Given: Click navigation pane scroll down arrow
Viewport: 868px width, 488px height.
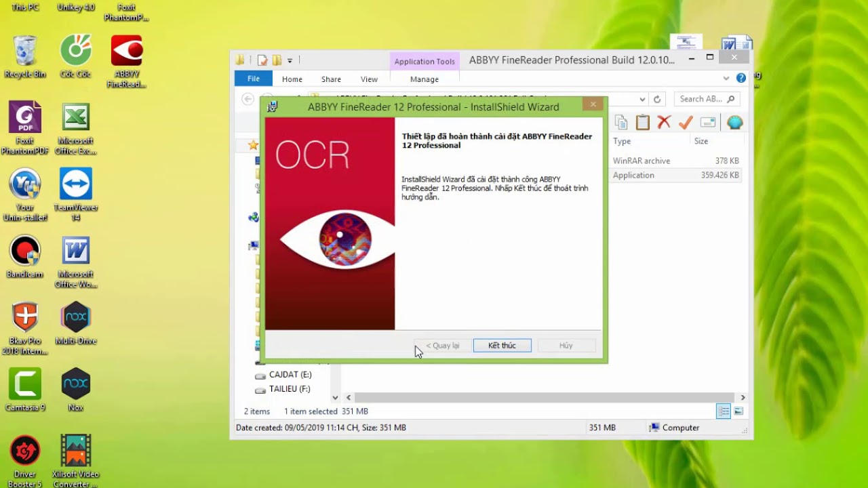Looking at the screenshot, I should (335, 397).
